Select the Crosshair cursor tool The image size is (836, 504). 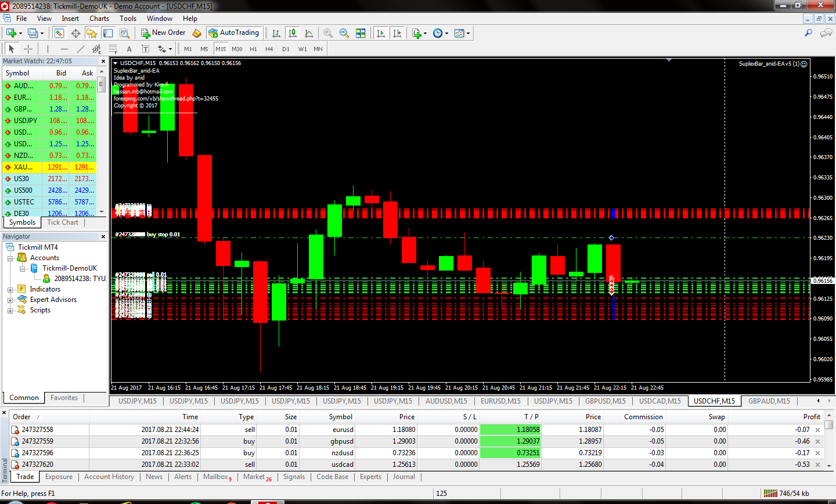(28, 49)
